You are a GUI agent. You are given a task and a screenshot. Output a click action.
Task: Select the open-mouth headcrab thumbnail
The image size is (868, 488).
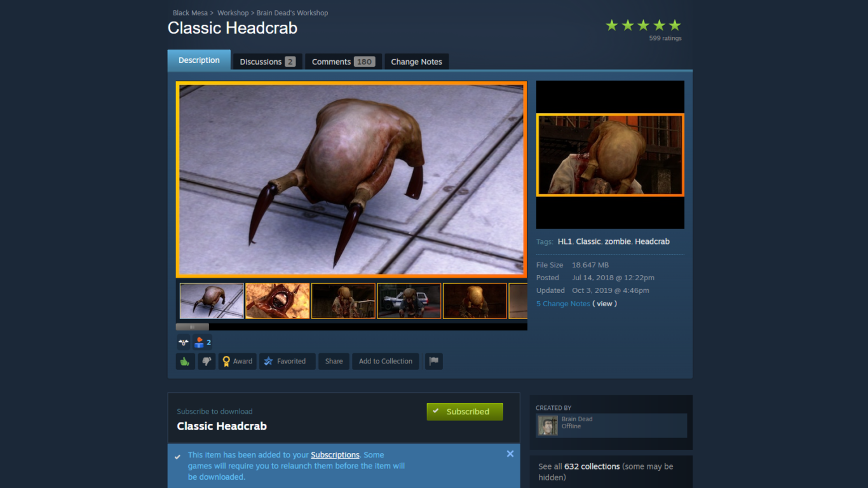coord(278,301)
